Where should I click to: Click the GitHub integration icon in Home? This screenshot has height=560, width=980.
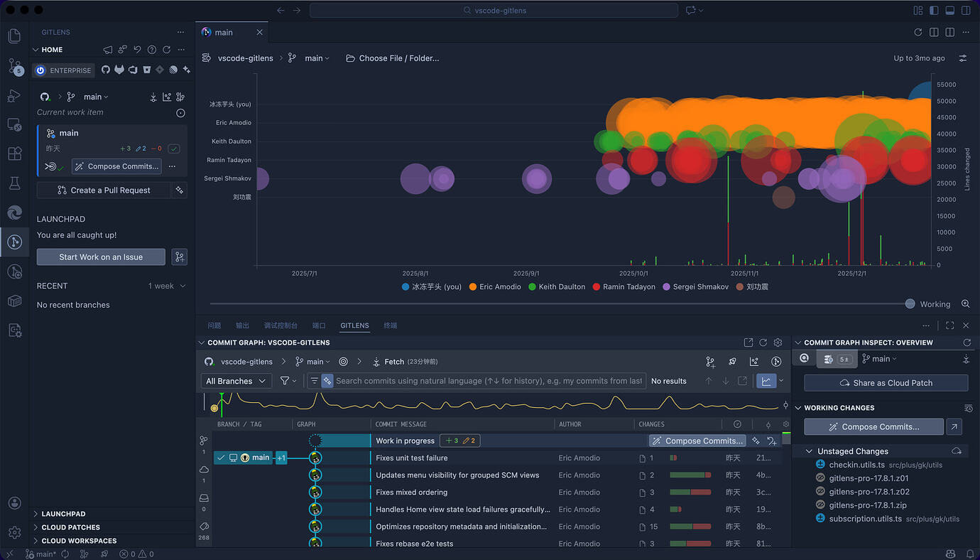click(106, 70)
